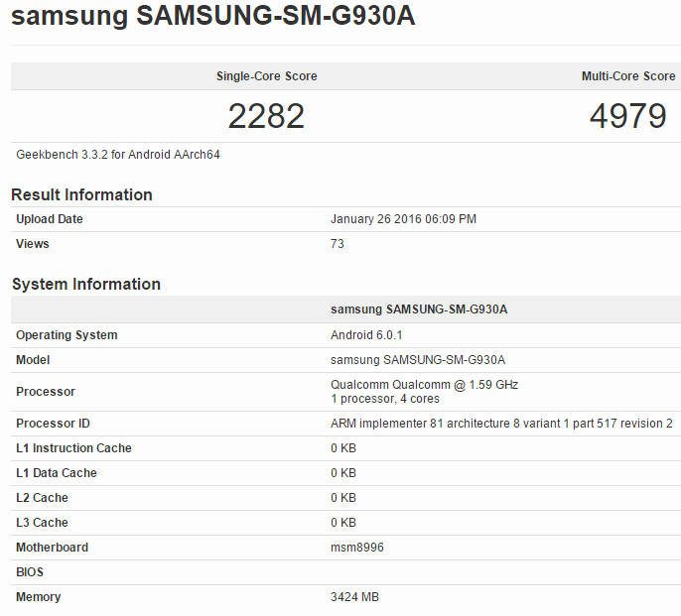Select the upload date January 26 2016 value
The width and height of the screenshot is (681, 616).
pyautogui.click(x=403, y=219)
